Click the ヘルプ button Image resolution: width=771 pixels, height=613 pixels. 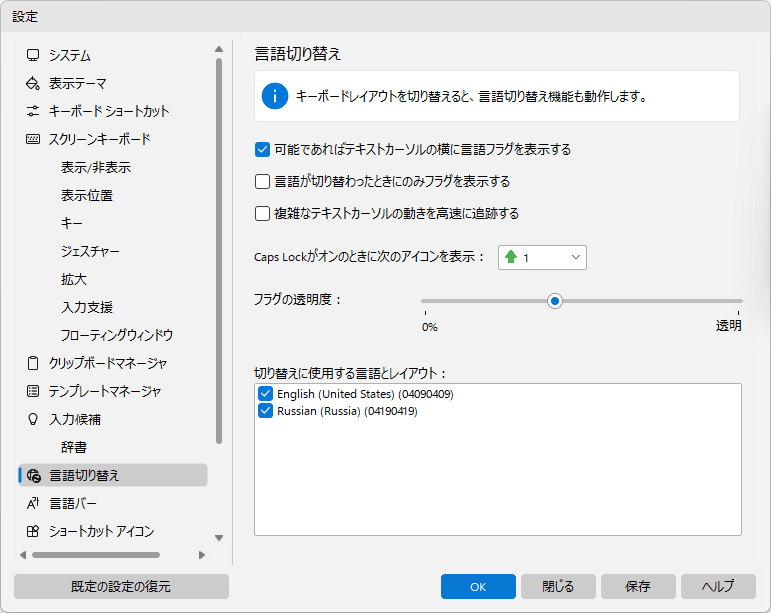(718, 586)
